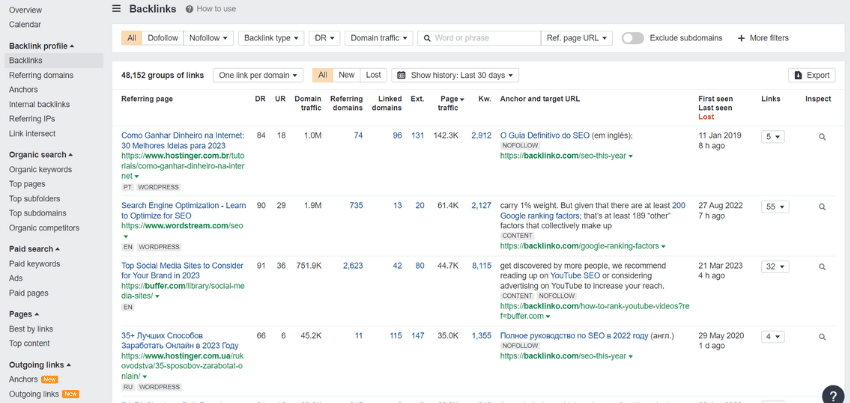Screen dimensions: 850x403
Task: Click in the Word or phrase field
Action: pos(479,38)
